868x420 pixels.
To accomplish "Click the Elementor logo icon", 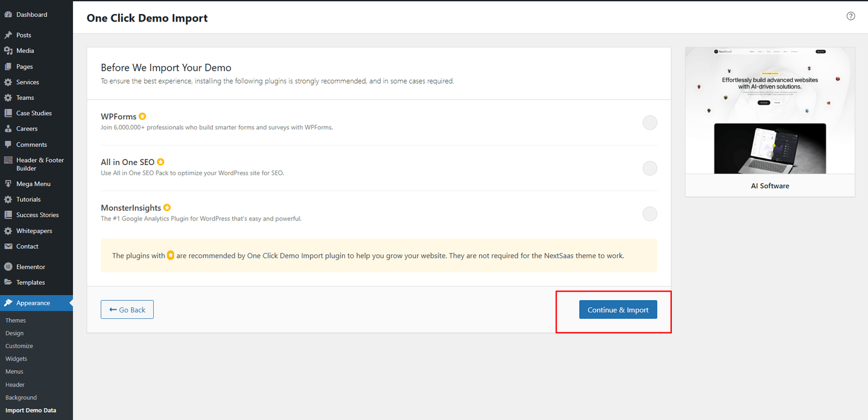I will [8, 267].
